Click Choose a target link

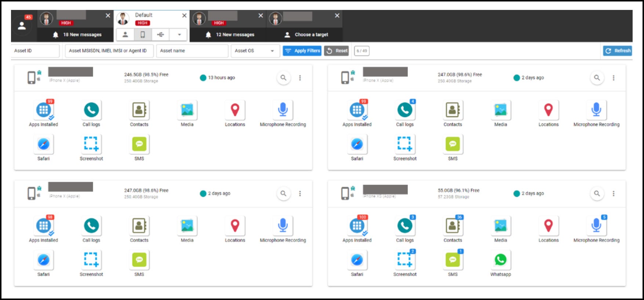(x=307, y=35)
